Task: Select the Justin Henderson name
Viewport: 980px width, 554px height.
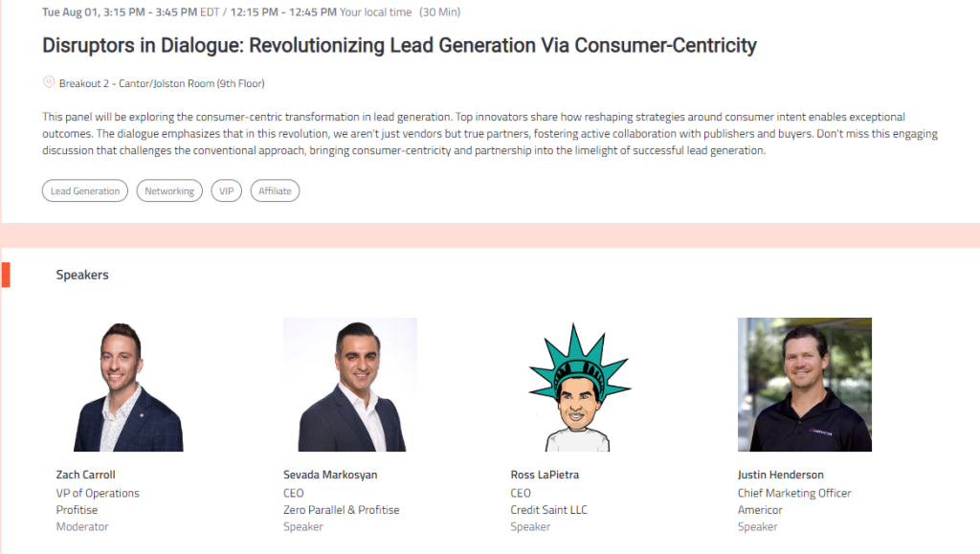Action: (x=781, y=475)
